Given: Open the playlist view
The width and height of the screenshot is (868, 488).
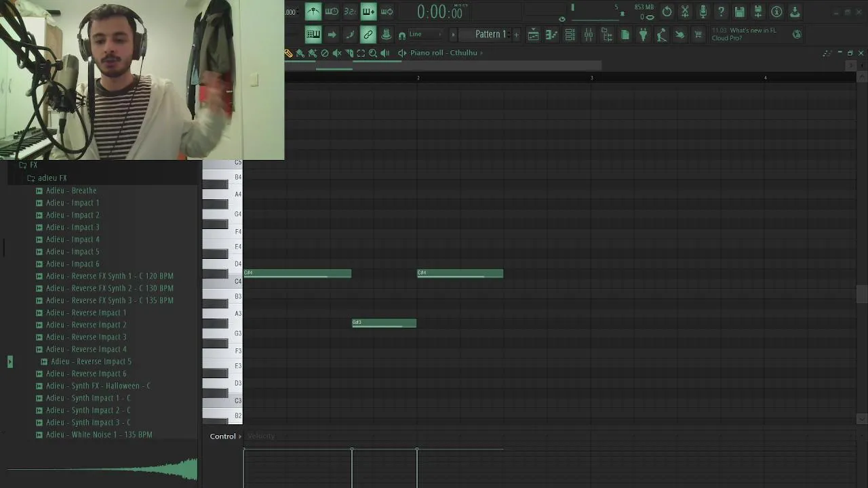Looking at the screenshot, I should click(533, 35).
